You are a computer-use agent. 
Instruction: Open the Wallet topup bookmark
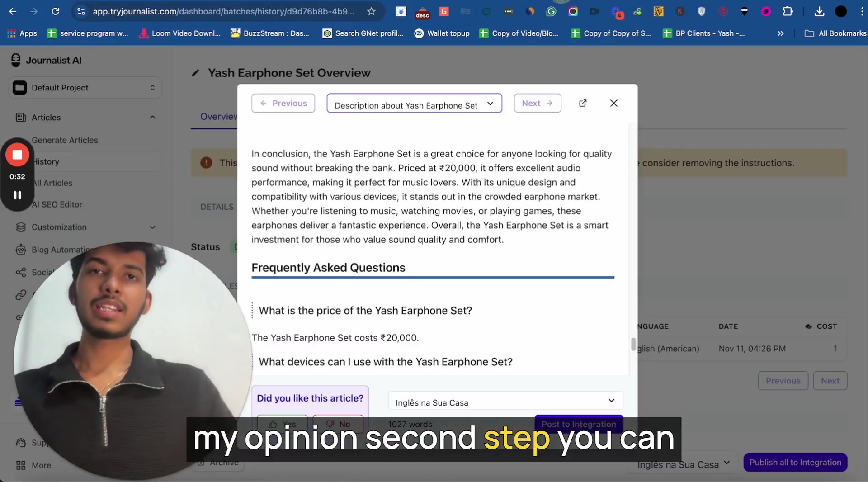[x=442, y=33]
